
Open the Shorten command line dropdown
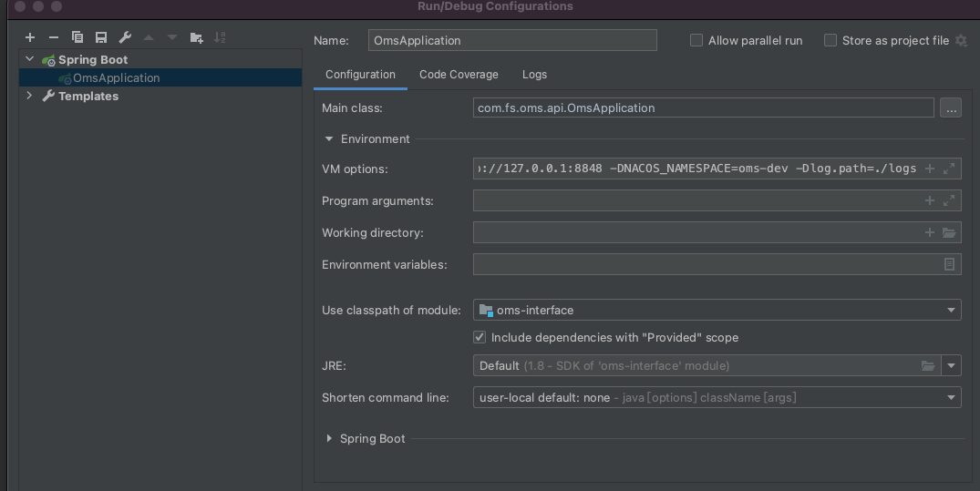point(952,397)
